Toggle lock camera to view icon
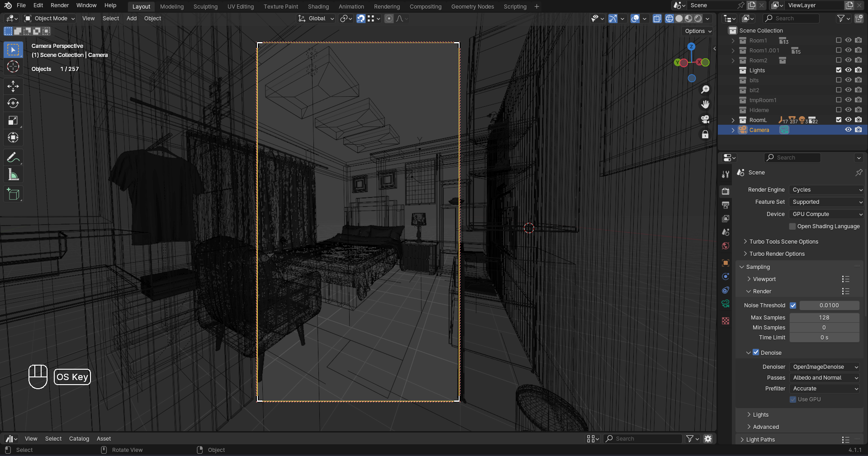Screen dimensions: 868x456 (705, 134)
